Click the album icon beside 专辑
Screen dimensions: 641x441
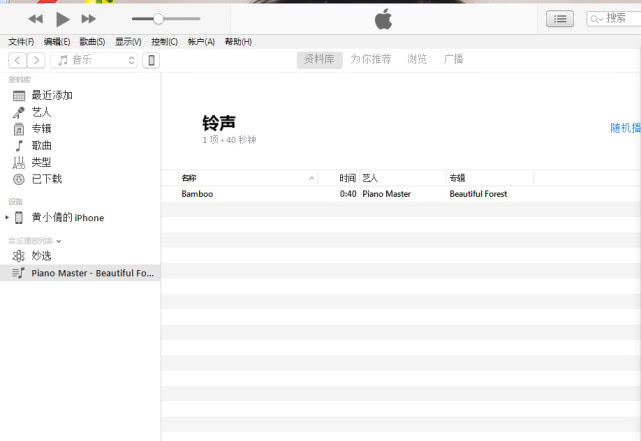coord(19,129)
